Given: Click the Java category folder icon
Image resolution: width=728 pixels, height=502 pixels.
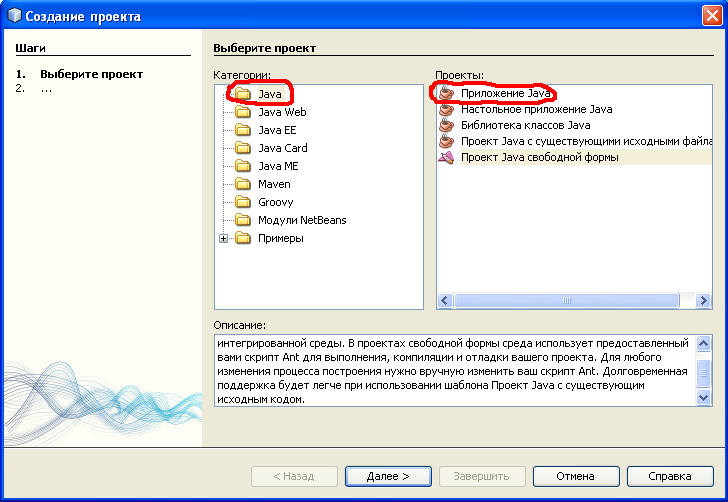Looking at the screenshot, I should [243, 94].
